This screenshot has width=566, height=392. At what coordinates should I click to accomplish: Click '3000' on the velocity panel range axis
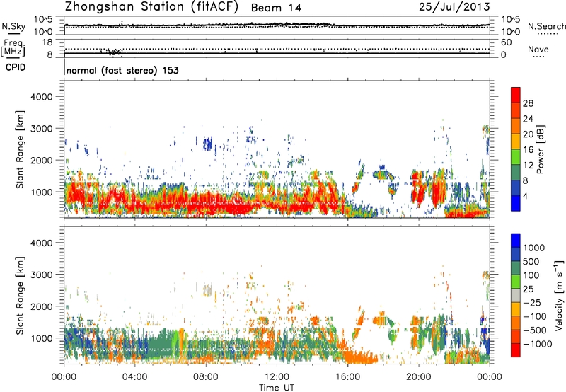click(41, 275)
